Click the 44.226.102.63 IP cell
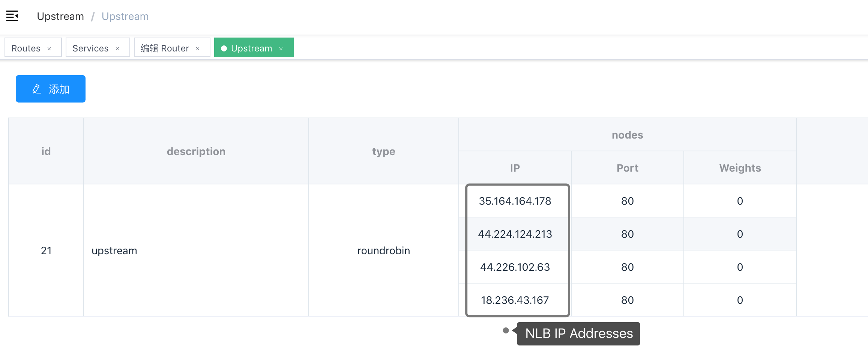The image size is (868, 356). pyautogui.click(x=515, y=267)
